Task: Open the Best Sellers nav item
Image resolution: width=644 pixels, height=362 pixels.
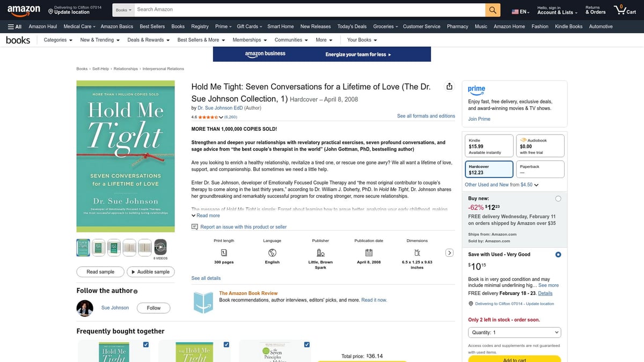Action: (152, 26)
